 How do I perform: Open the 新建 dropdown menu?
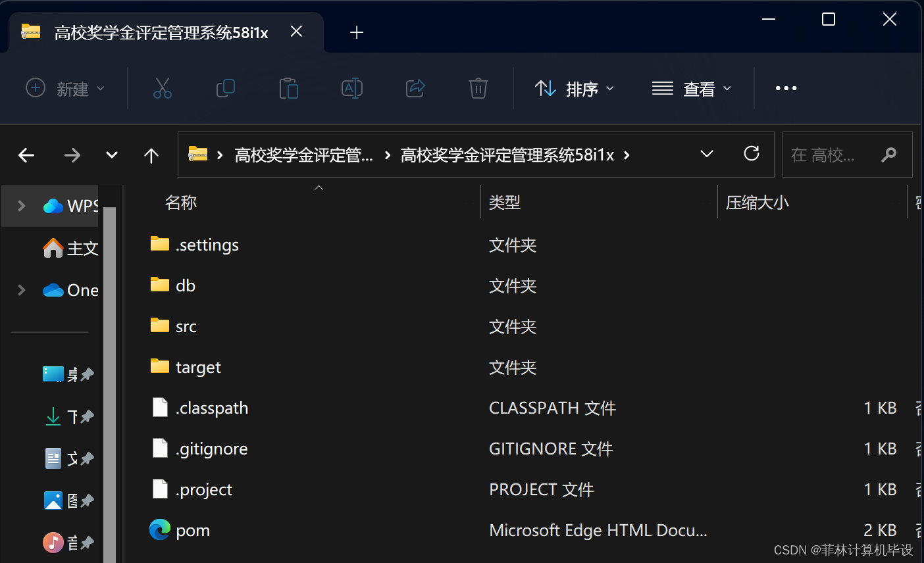pos(65,88)
